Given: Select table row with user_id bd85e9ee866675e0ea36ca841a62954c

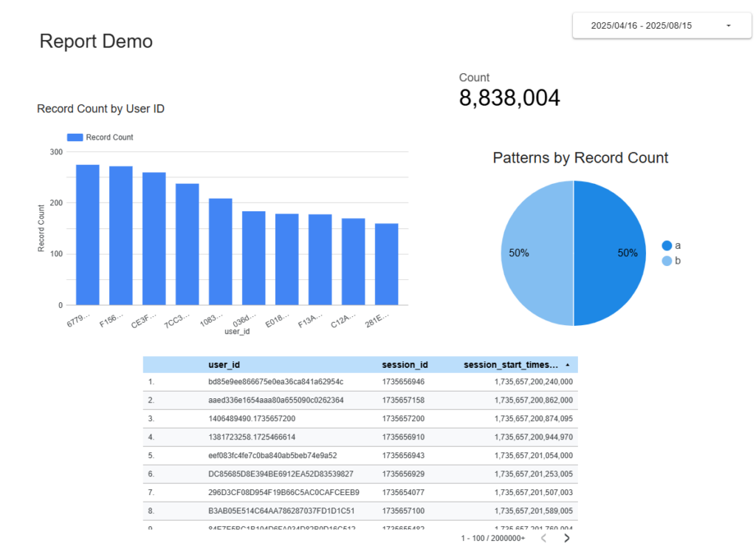Looking at the screenshot, I should 275,382.
